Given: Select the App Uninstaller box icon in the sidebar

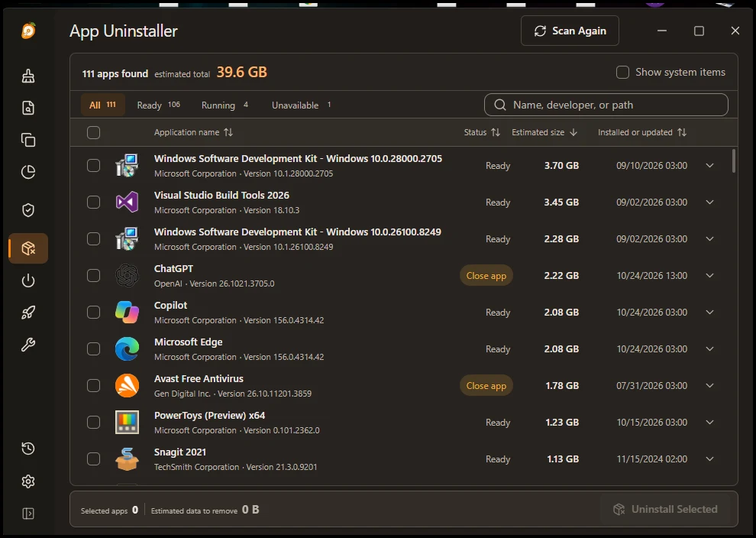Looking at the screenshot, I should click(28, 248).
